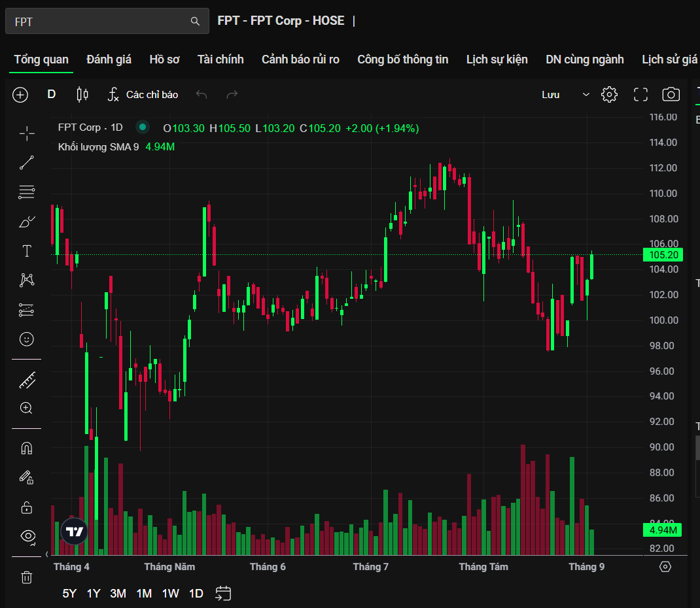The image size is (700, 608).
Task: Click the Tháng 9 time axis label
Action: coord(587,567)
